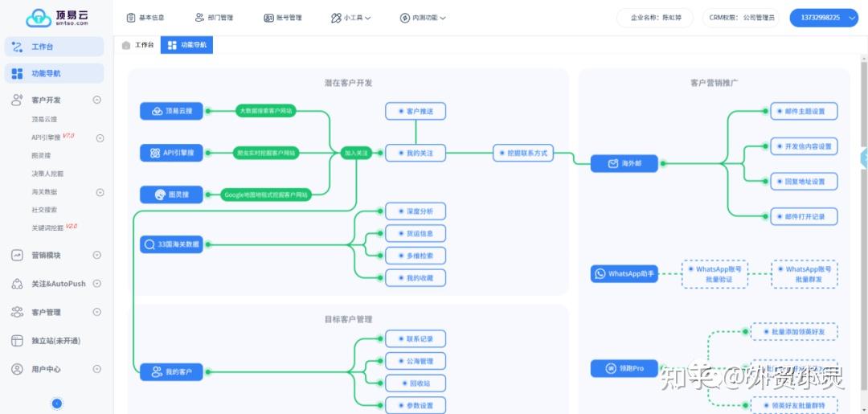The height and width of the screenshot is (414, 868).
Task: Collapse the 客户开发 sidebar section
Action: [x=97, y=100]
